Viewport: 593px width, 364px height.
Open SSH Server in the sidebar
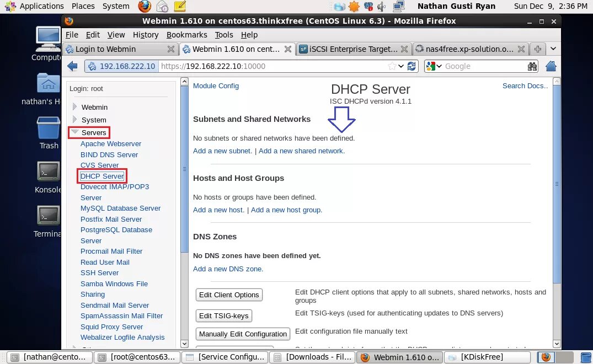coord(99,272)
